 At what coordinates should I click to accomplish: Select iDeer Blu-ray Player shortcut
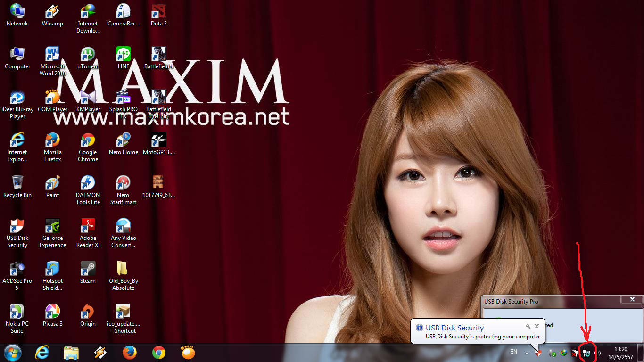click(17, 104)
